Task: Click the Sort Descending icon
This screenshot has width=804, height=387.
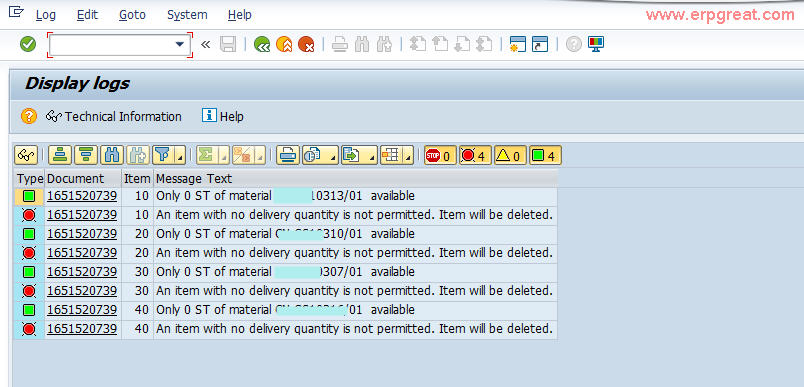Action: coord(86,155)
